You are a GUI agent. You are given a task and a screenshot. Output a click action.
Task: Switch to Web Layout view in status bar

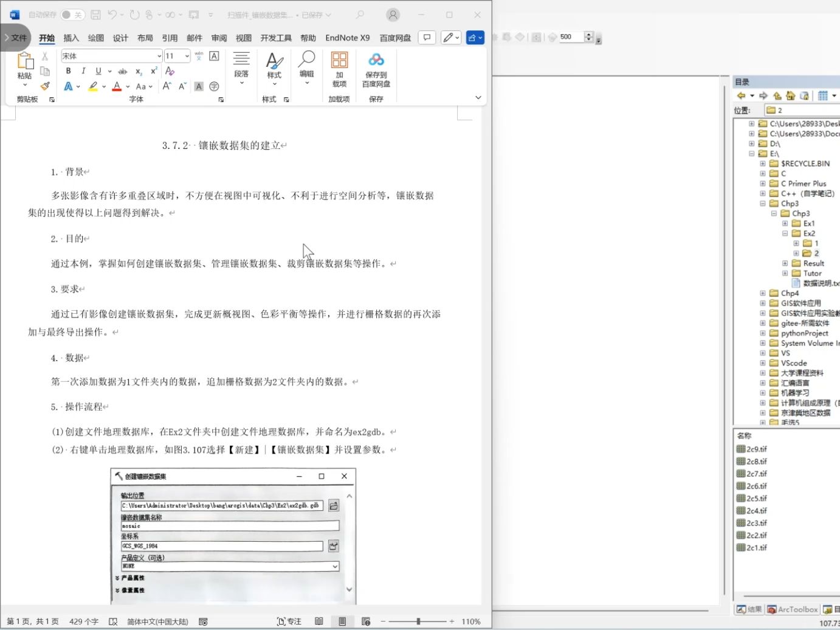[x=366, y=621]
